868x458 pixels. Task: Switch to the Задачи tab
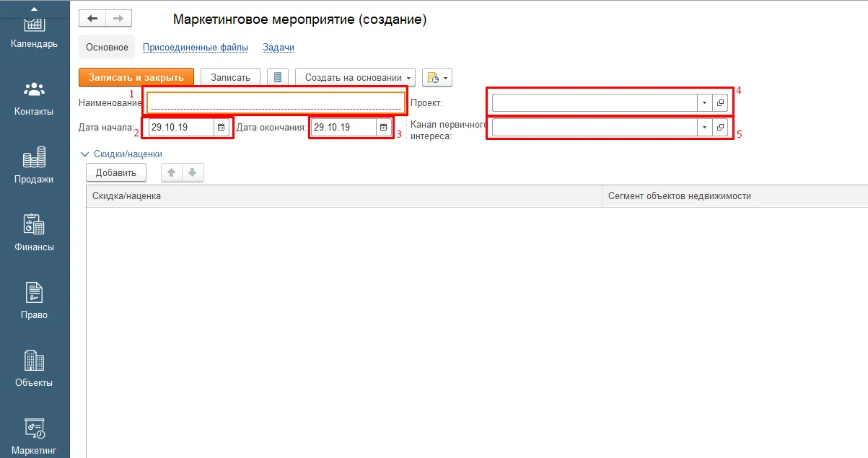tap(278, 48)
